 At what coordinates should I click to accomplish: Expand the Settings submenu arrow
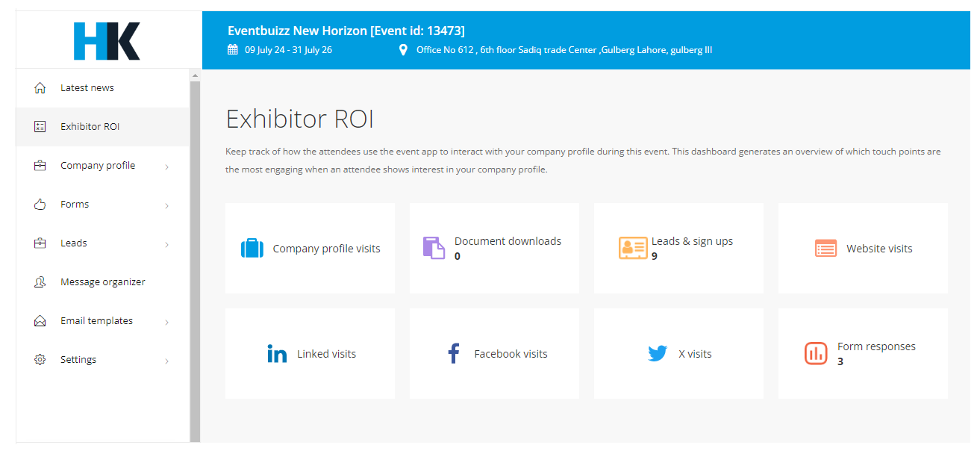coord(166,361)
